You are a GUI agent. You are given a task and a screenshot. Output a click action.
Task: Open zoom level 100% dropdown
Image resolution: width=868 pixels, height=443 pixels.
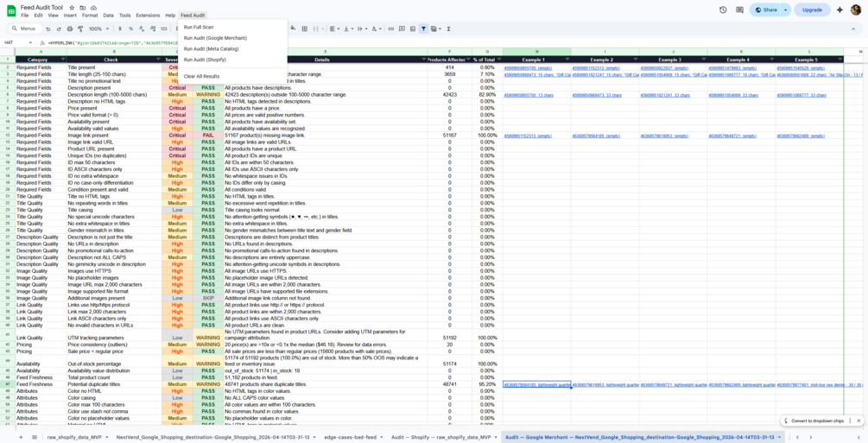pos(98,28)
